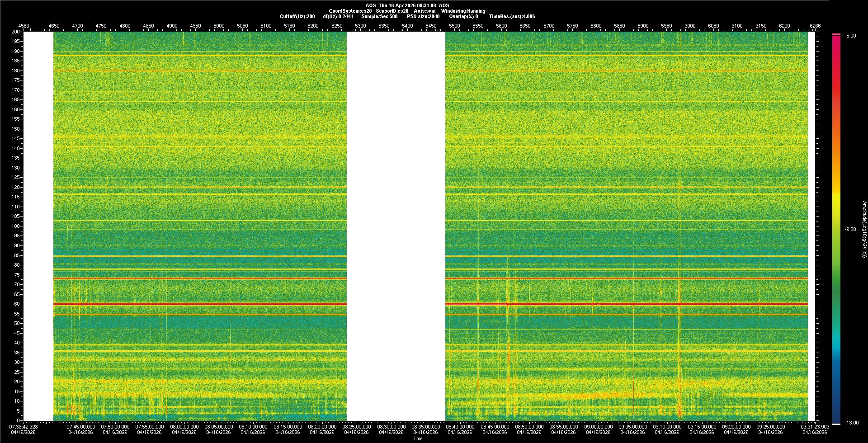868x443 pixels.
Task: Click the -9.00 colorbar tick label
Action: tap(850, 230)
